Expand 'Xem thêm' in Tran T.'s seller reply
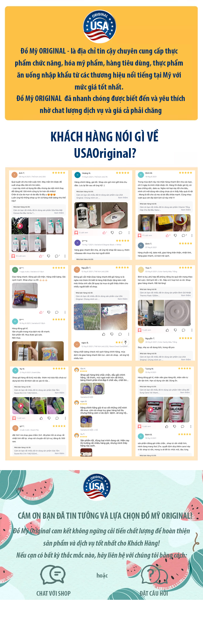The image size is (203, 644). click(186, 295)
